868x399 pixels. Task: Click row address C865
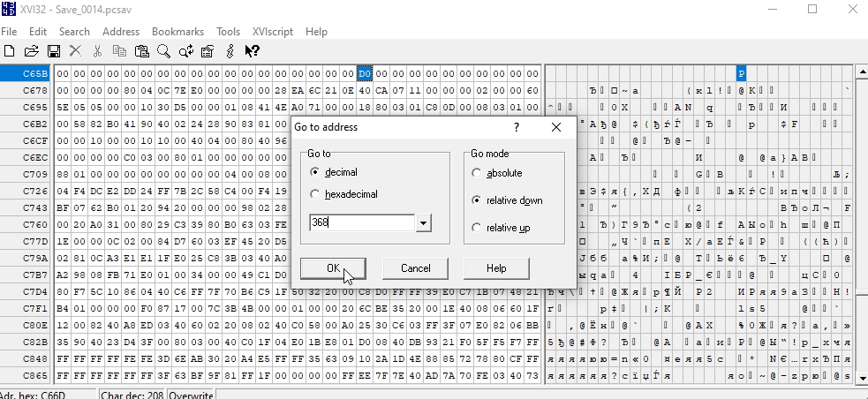coord(26,376)
